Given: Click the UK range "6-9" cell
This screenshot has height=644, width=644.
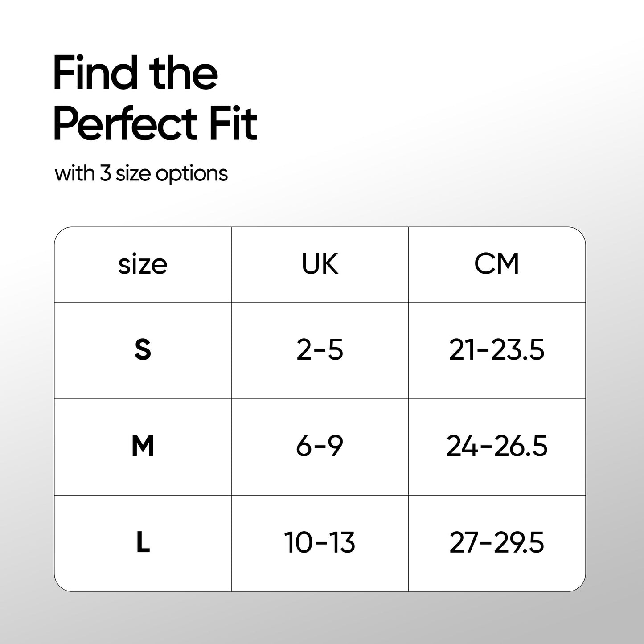Looking at the screenshot, I should coord(320,447).
